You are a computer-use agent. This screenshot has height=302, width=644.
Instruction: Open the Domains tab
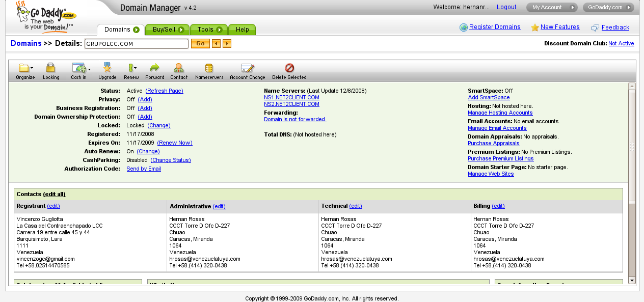pos(121,30)
